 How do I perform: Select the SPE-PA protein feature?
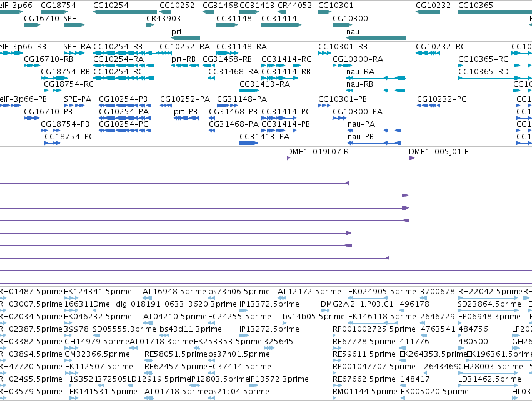[74, 106]
